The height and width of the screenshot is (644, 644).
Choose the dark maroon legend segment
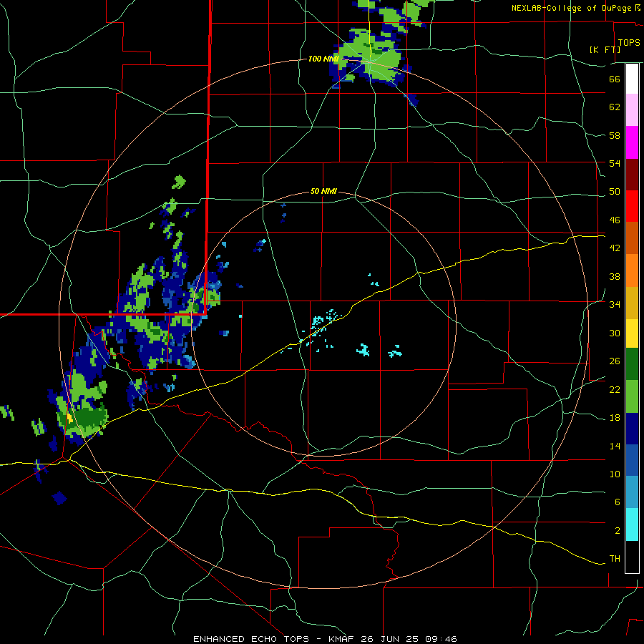click(x=632, y=175)
